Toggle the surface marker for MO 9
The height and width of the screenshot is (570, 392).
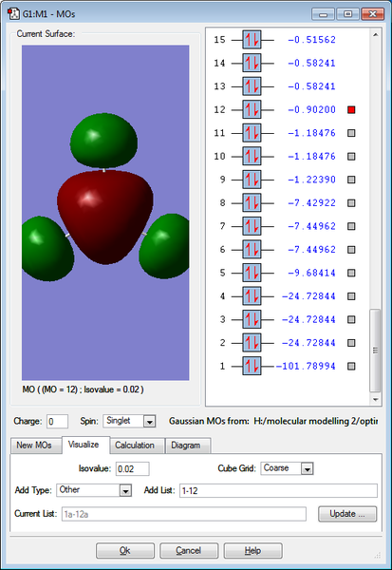coord(351,180)
